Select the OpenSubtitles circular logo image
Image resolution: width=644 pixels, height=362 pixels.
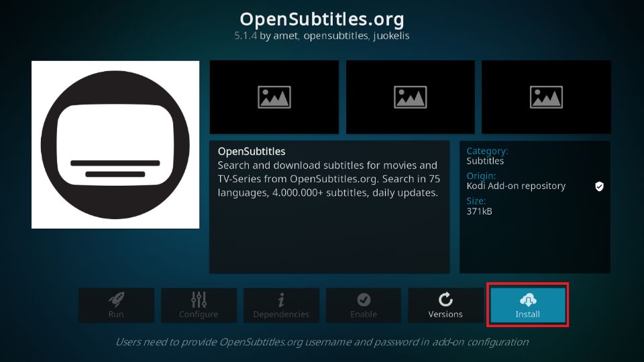point(115,145)
